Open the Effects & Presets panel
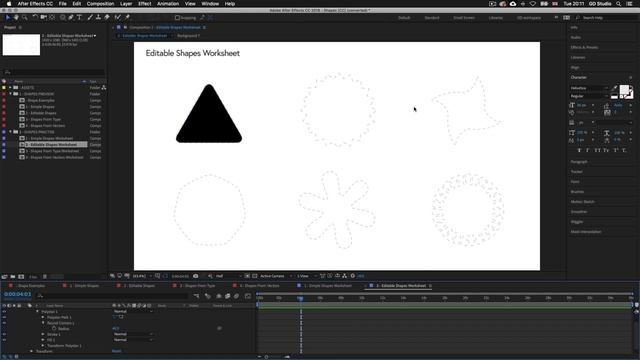640x360 pixels. coord(584,47)
